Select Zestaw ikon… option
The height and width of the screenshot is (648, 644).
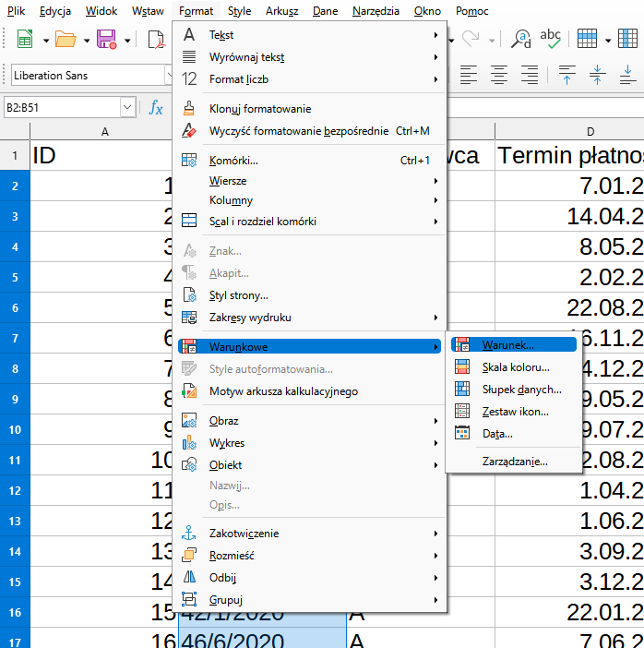(x=515, y=412)
